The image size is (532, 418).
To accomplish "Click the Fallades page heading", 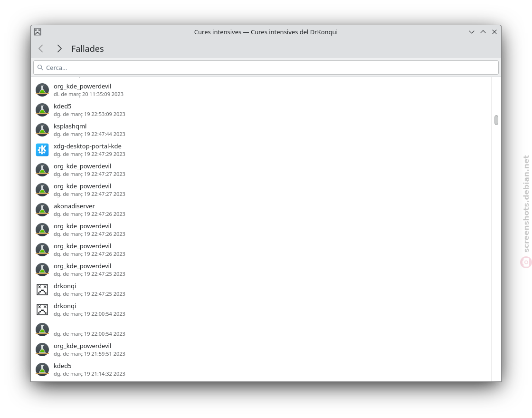I will tap(87, 49).
